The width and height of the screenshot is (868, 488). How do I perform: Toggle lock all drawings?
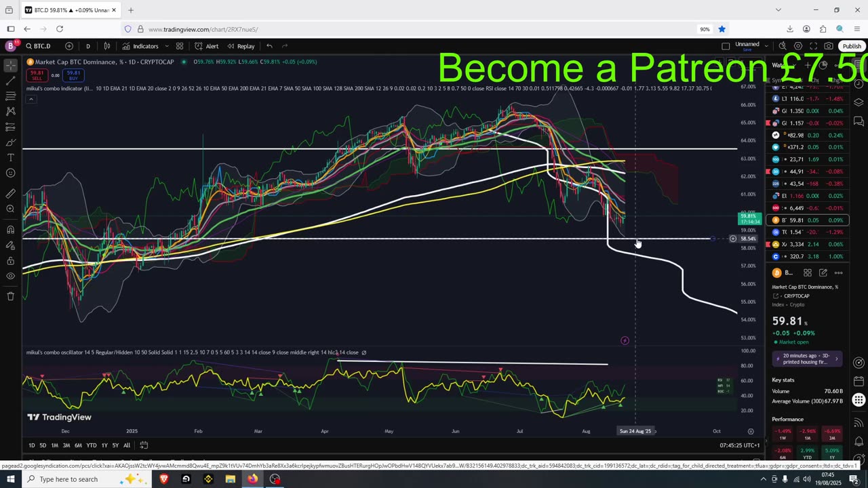click(x=11, y=261)
